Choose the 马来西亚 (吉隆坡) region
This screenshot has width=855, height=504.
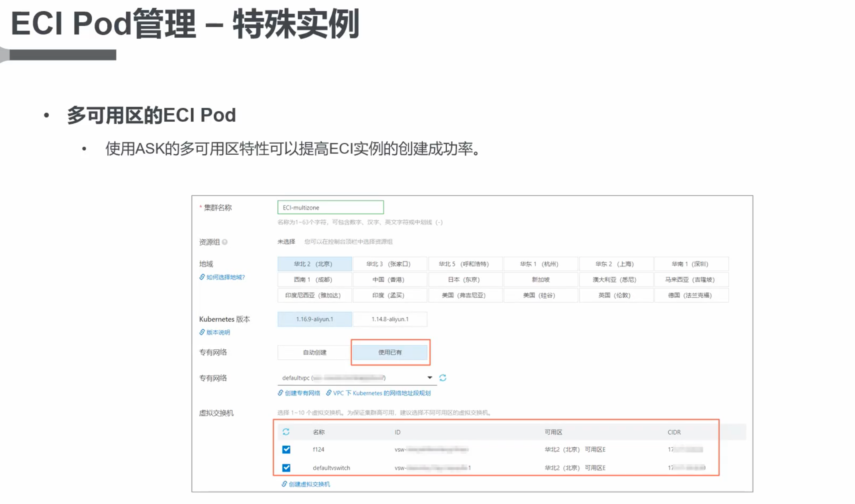click(691, 280)
